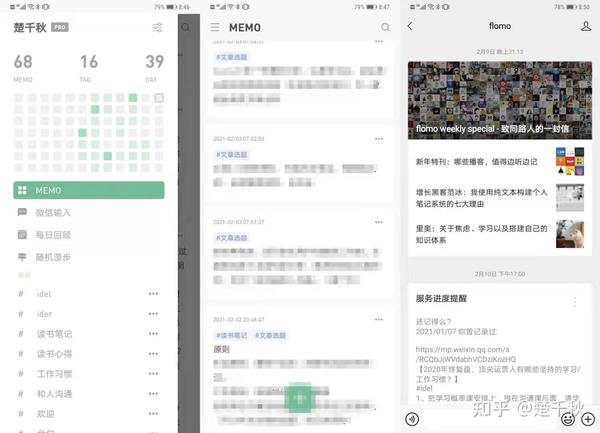Filter by tag 和人沟通 in sidebar
This screenshot has height=433, width=600.
54,394
